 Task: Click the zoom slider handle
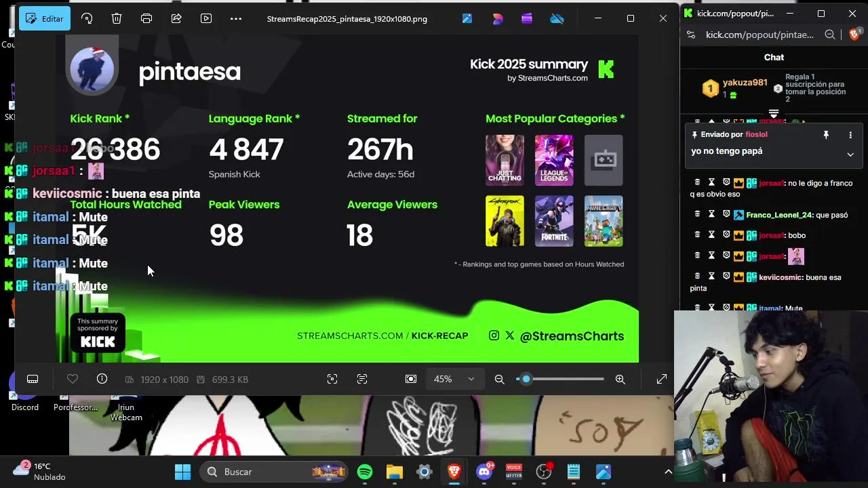tap(526, 379)
